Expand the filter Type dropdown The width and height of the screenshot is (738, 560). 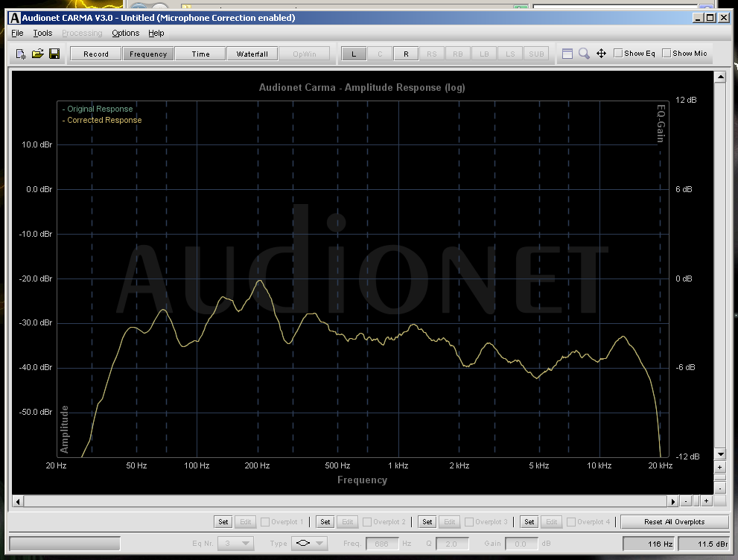[x=319, y=544]
